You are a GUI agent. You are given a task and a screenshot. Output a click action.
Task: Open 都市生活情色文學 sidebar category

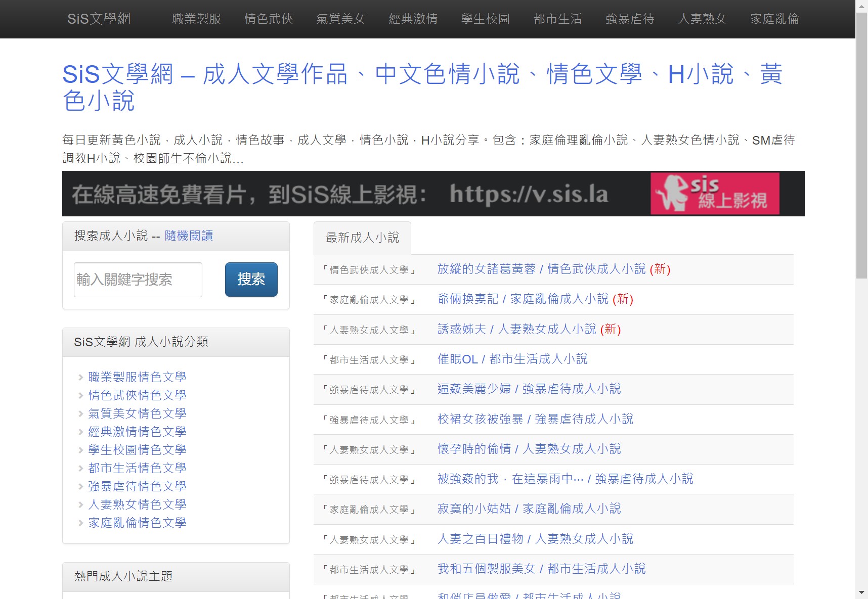click(x=137, y=468)
